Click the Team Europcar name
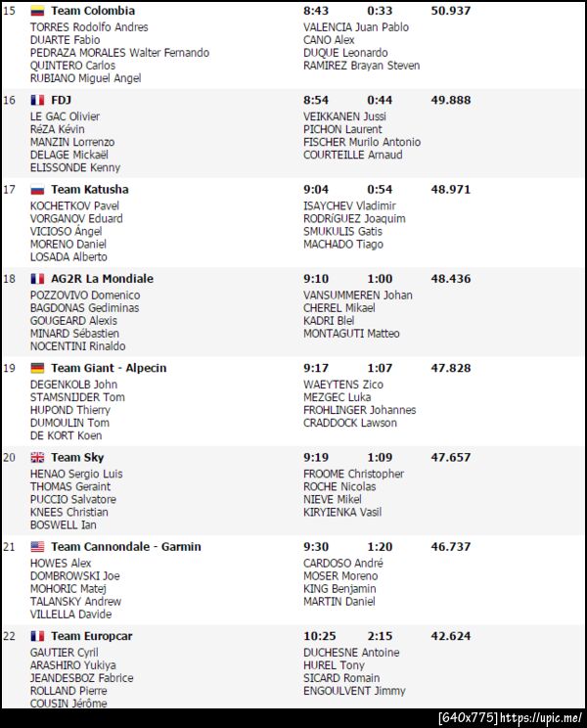 tap(92, 636)
